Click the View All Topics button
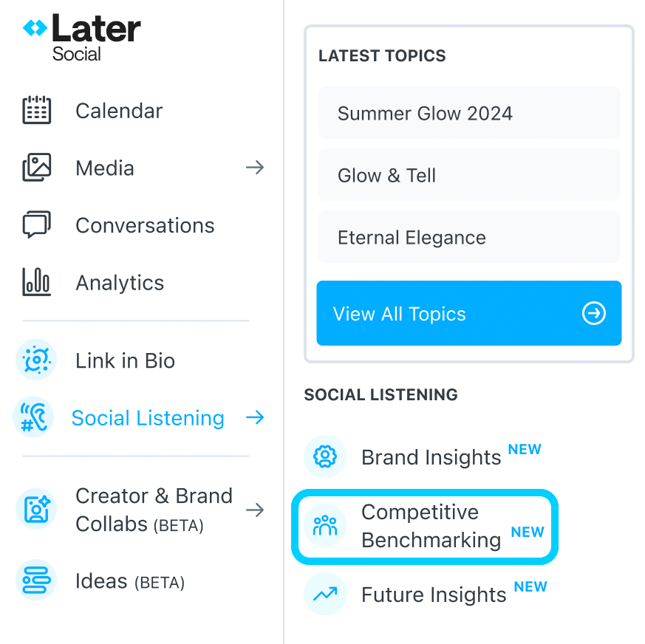 pos(469,313)
